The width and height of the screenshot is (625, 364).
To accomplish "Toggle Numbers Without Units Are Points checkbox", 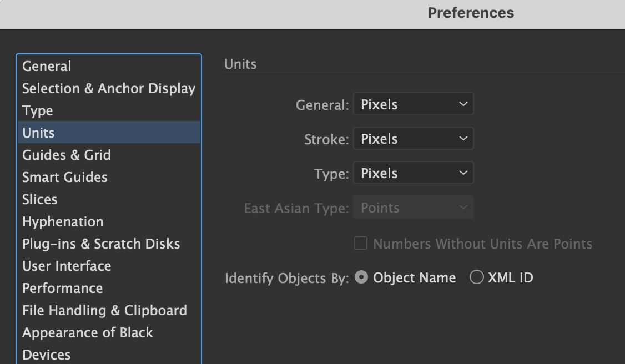I will 361,244.
